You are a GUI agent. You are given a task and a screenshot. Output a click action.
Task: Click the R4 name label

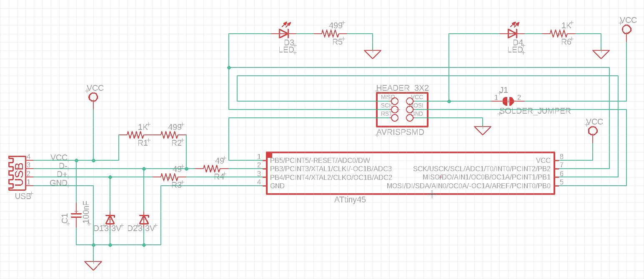point(219,177)
